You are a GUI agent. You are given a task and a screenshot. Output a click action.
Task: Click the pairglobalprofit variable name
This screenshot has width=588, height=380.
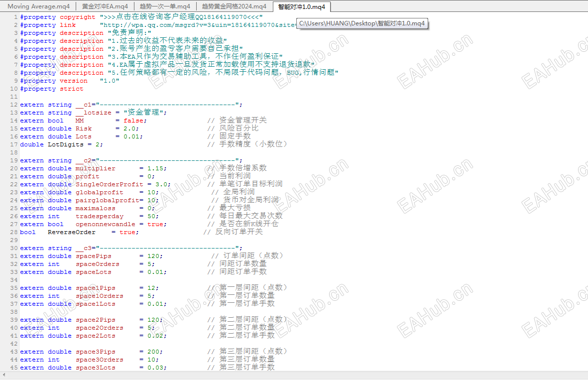pos(107,200)
